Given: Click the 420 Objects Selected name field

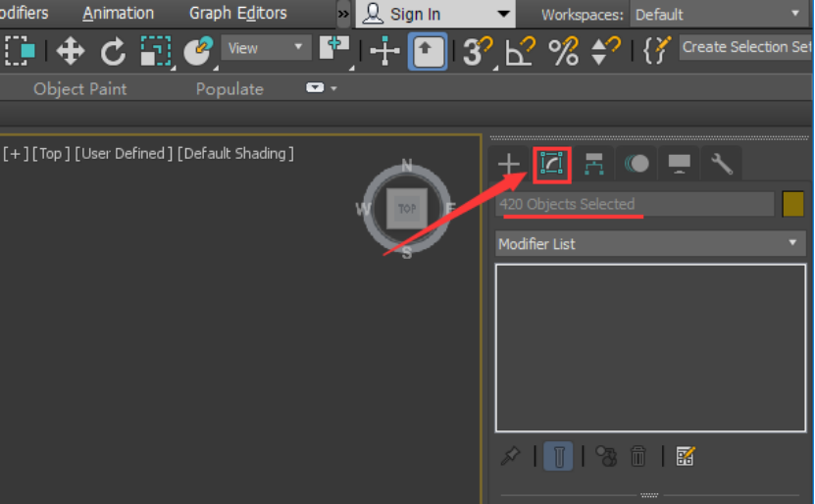Looking at the screenshot, I should pyautogui.click(x=635, y=204).
